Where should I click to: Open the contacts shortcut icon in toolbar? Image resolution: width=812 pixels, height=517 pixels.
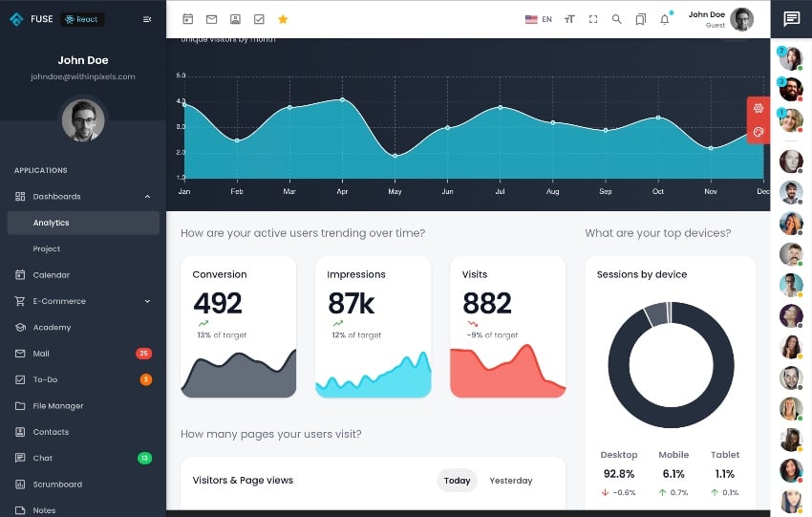pyautogui.click(x=235, y=19)
